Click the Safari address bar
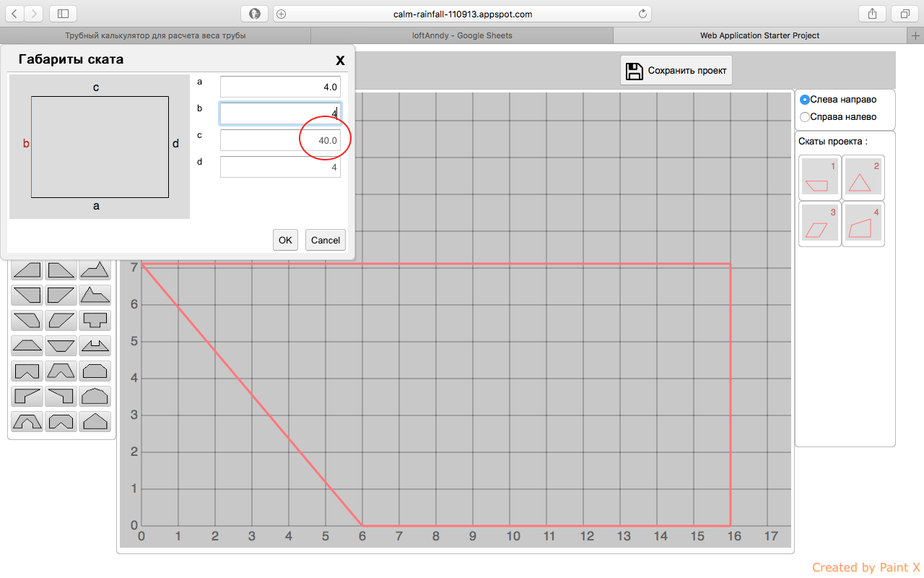This screenshot has width=924, height=578. (x=462, y=14)
